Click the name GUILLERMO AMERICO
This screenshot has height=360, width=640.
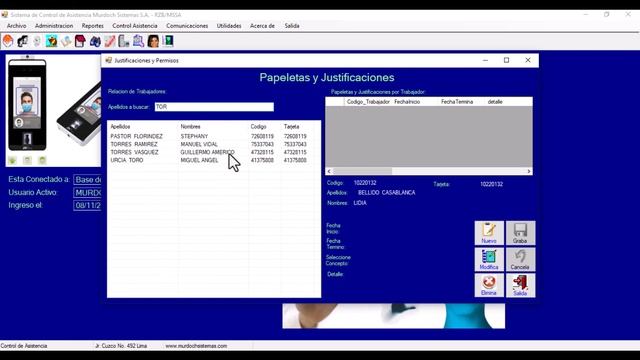click(207, 152)
